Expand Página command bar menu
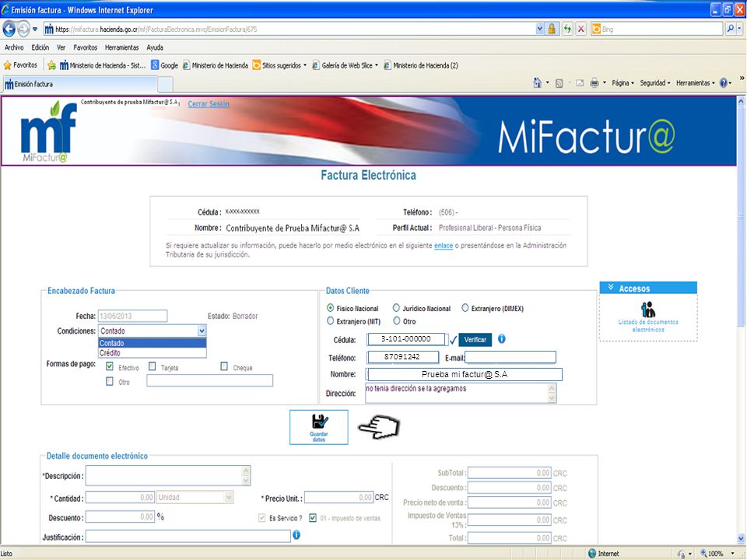 coord(623,83)
